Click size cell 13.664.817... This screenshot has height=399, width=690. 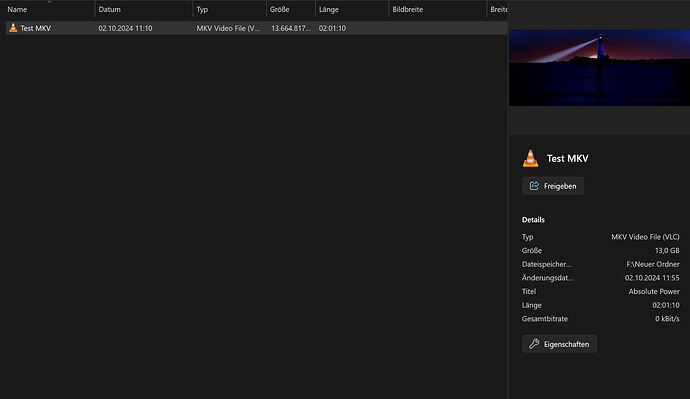pos(291,28)
